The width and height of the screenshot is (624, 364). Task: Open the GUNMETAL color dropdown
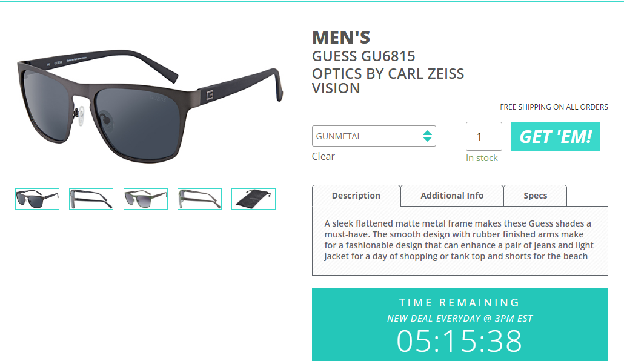point(367,136)
